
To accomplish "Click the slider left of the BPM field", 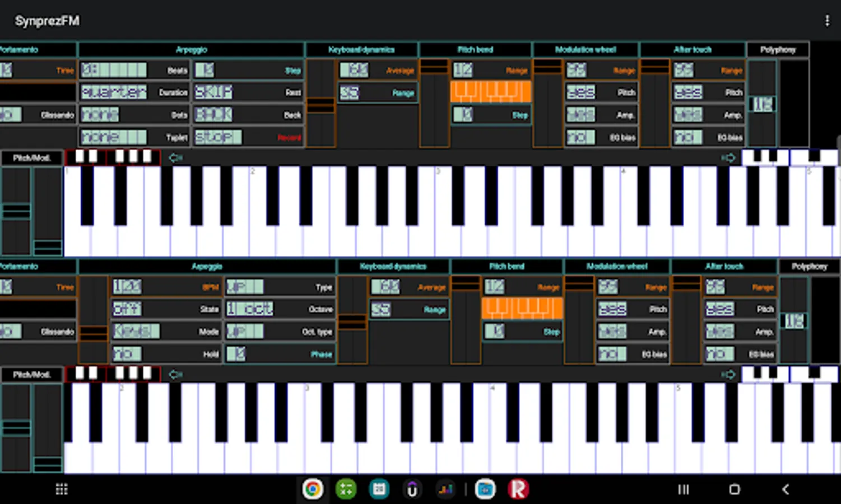I will click(x=94, y=320).
